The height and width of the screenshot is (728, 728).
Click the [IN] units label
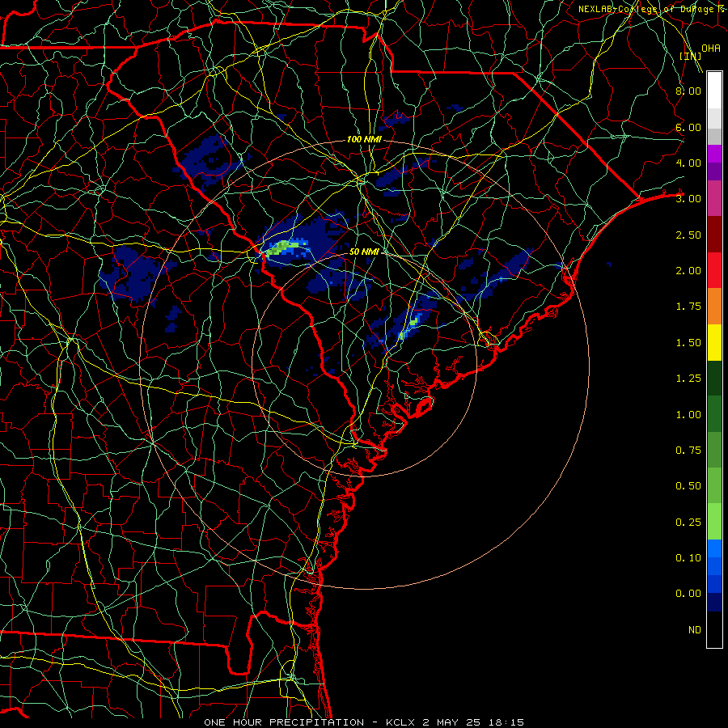(x=690, y=56)
